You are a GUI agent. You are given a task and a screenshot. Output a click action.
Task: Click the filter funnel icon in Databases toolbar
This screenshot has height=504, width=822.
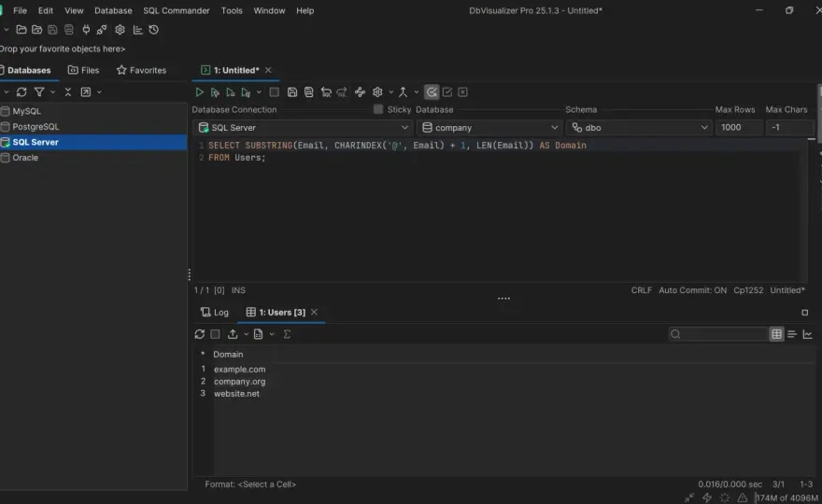[x=39, y=92]
